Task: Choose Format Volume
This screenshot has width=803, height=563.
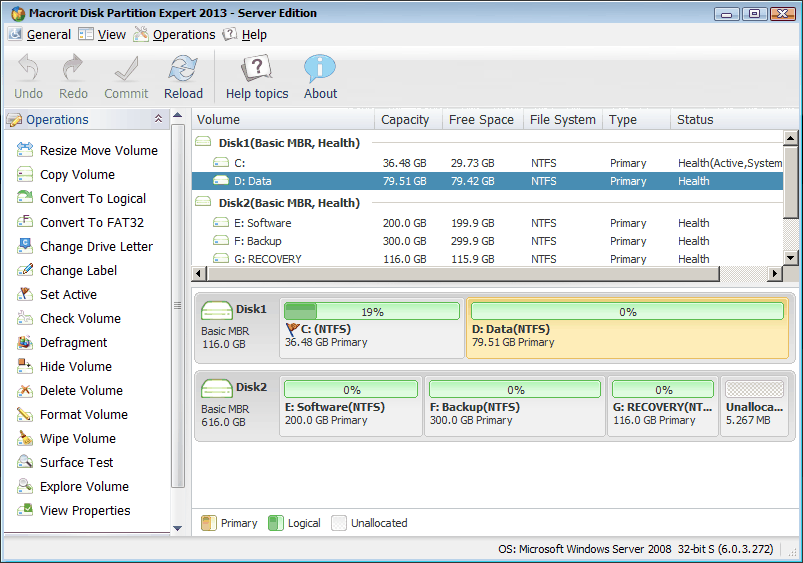Action: [72, 414]
